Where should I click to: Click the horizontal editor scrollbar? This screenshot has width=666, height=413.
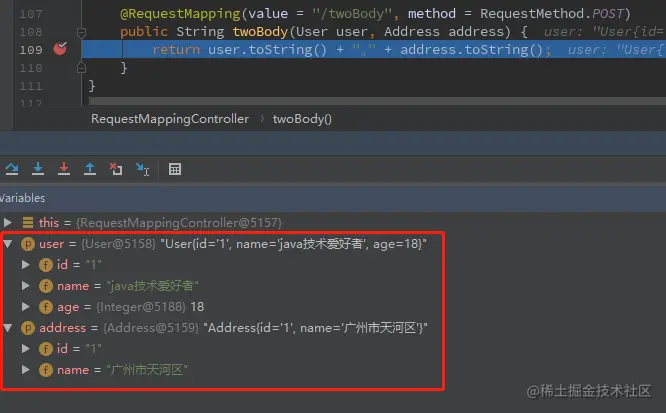click(377, 101)
